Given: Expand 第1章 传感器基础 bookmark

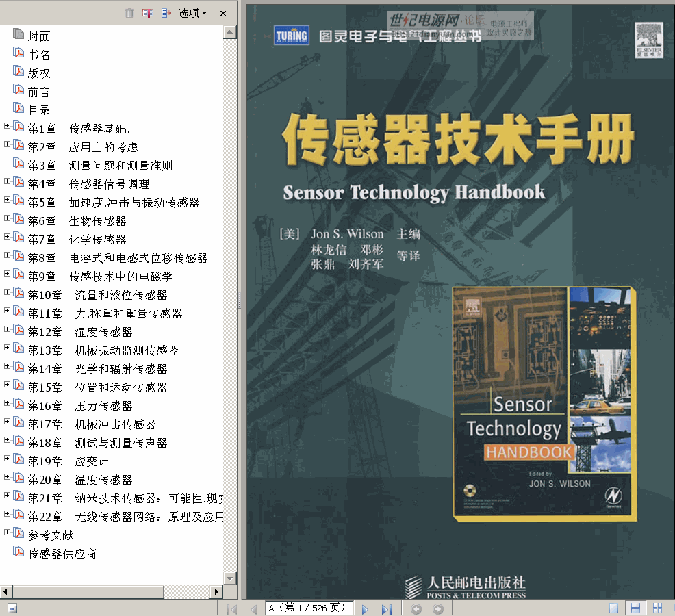Looking at the screenshot, I should tap(7, 126).
